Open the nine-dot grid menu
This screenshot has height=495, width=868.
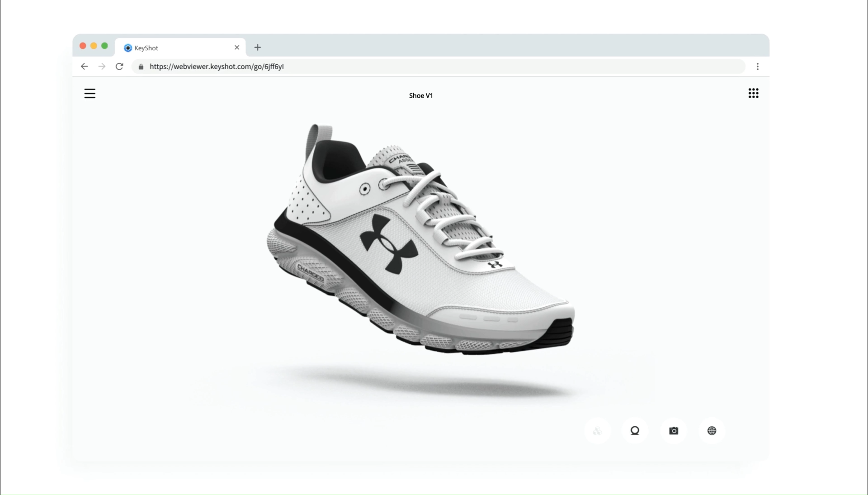click(x=753, y=93)
